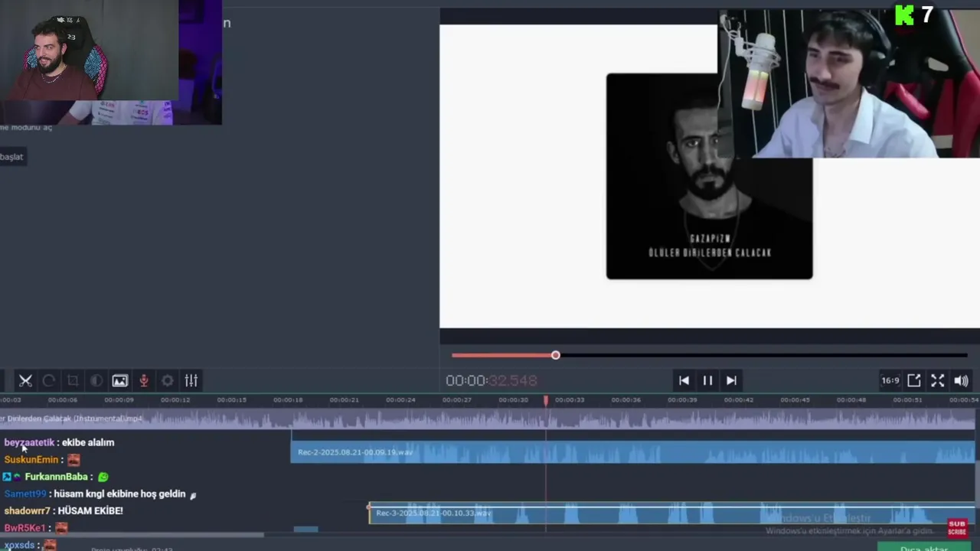
Task: Open clip properties gear icon
Action: point(168,380)
